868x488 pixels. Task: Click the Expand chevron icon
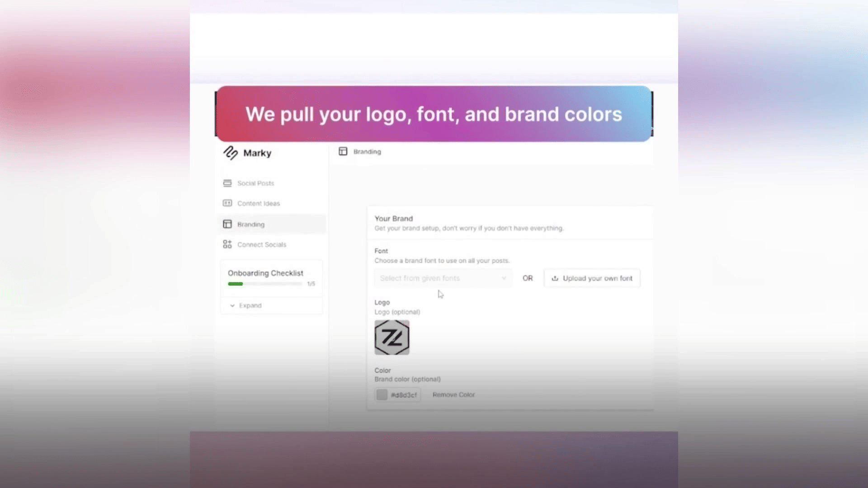232,305
